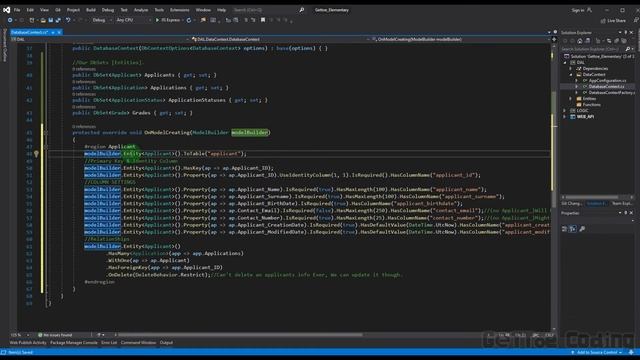
Task: Click the Save icon in the toolbar
Action: click(x=51, y=20)
